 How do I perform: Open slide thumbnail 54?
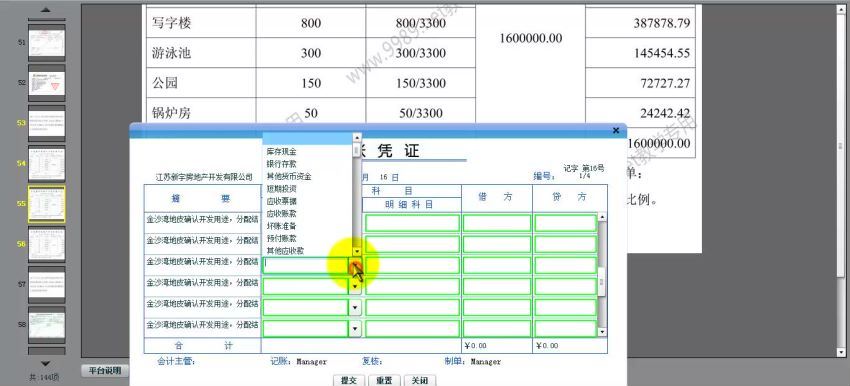pos(47,163)
